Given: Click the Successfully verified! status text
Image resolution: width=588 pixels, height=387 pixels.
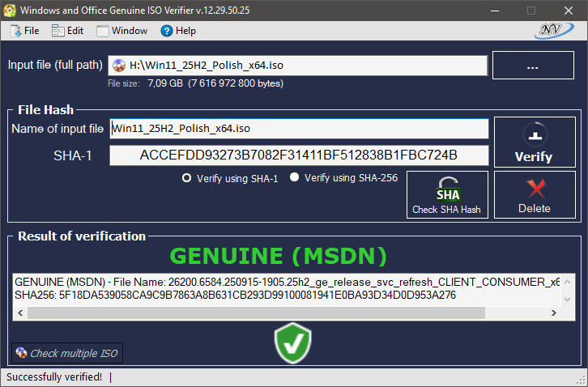Looking at the screenshot, I should [54, 376].
